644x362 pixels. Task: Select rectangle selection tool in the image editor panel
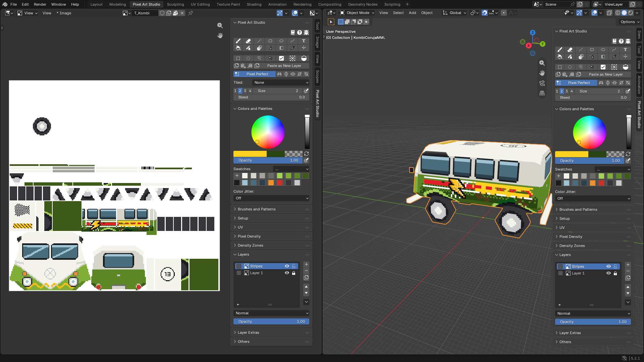238,58
